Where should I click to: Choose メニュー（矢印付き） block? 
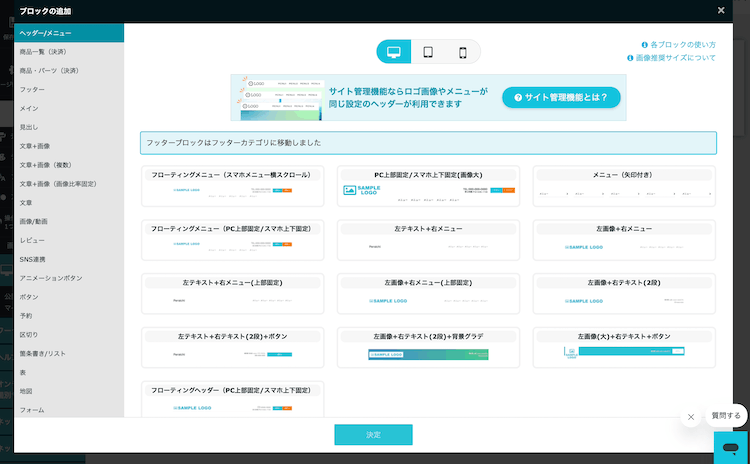[624, 186]
